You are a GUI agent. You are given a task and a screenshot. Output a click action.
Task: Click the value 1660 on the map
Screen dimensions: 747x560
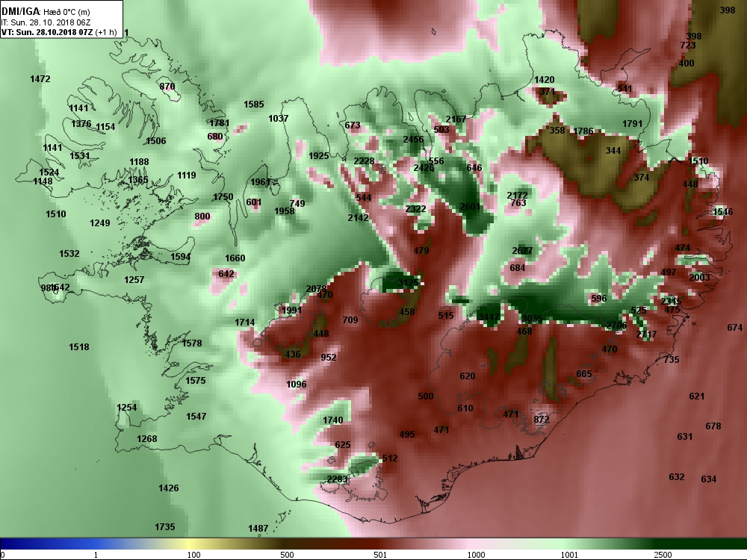[x=235, y=258]
